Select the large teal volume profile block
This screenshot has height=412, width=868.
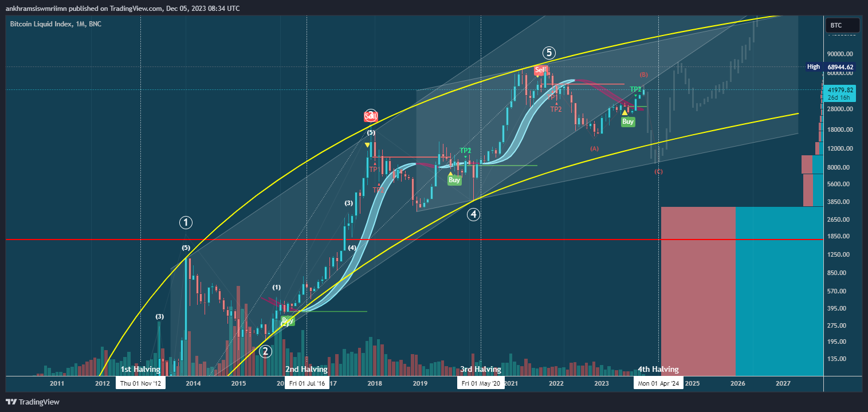point(779,291)
